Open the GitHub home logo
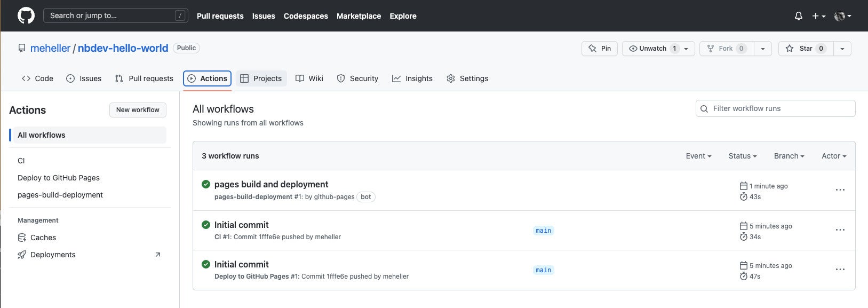The width and height of the screenshot is (868, 308). click(x=26, y=15)
